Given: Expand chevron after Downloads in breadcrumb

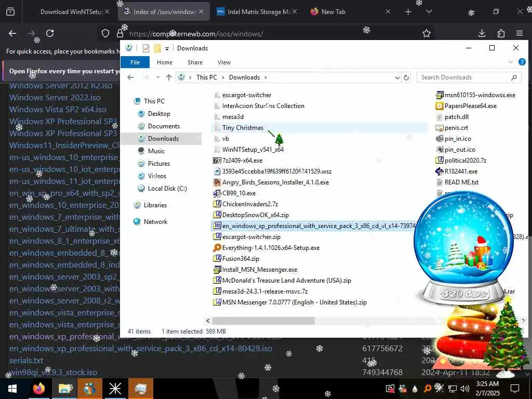Looking at the screenshot, I should (x=265, y=78).
